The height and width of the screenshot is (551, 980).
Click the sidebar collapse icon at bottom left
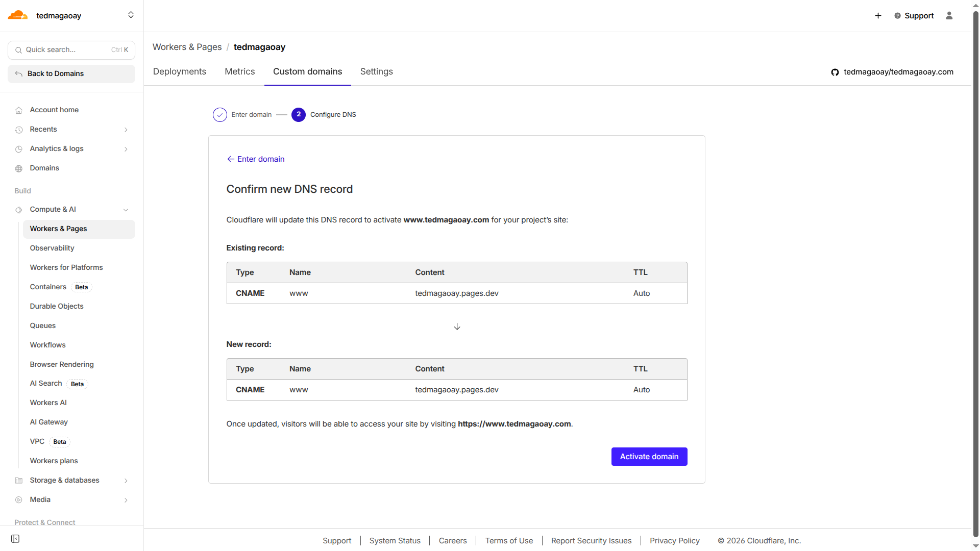[15, 539]
